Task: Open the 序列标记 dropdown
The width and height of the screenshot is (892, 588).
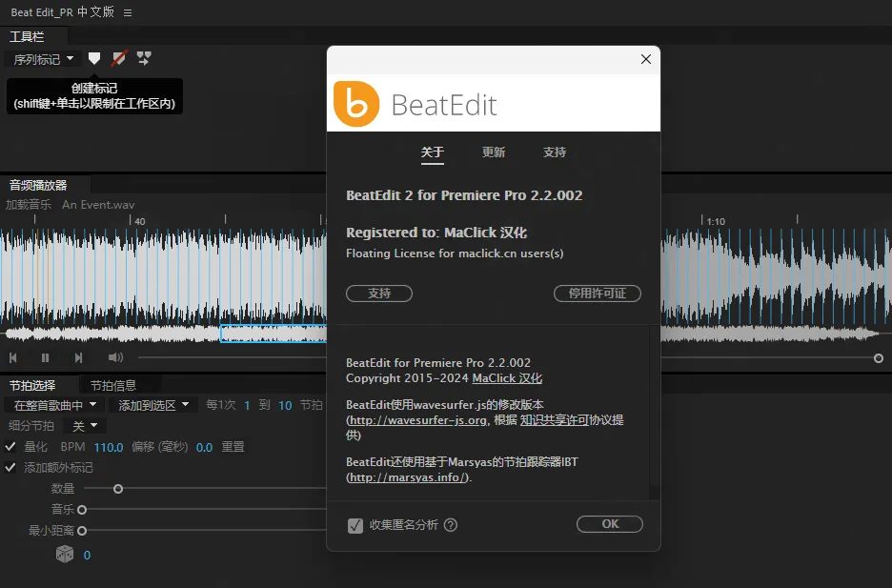Action: pos(43,59)
